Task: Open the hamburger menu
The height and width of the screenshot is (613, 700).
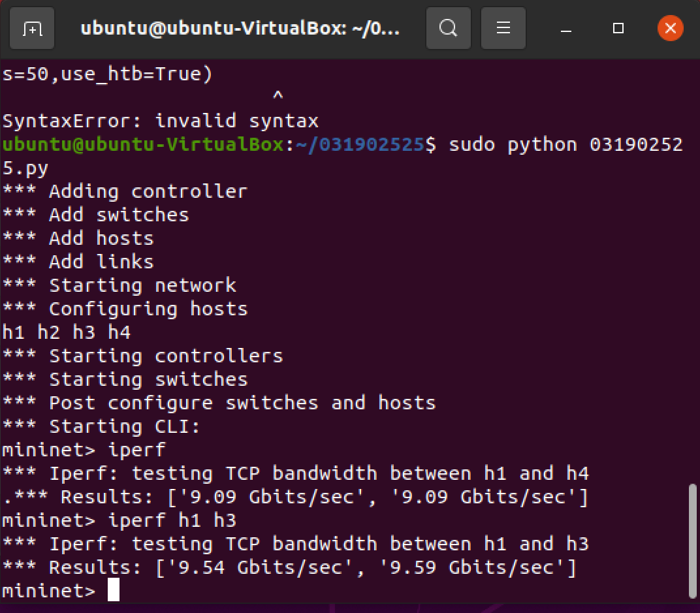Action: coord(503,28)
